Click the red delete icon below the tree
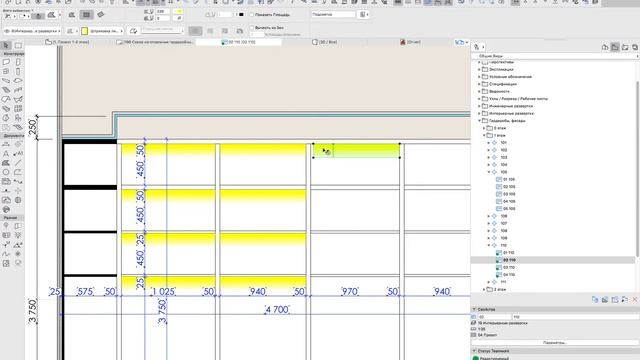The height and width of the screenshot is (360, 640). (x=635, y=300)
